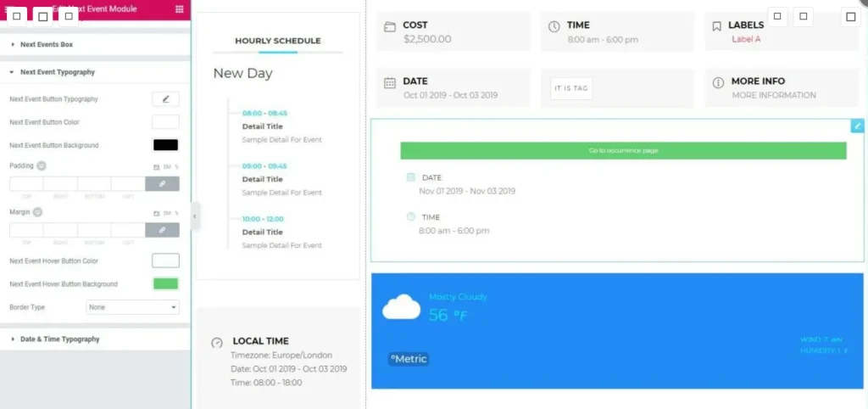Click the 56 °F temperature
The image size is (868, 409).
(x=448, y=316)
